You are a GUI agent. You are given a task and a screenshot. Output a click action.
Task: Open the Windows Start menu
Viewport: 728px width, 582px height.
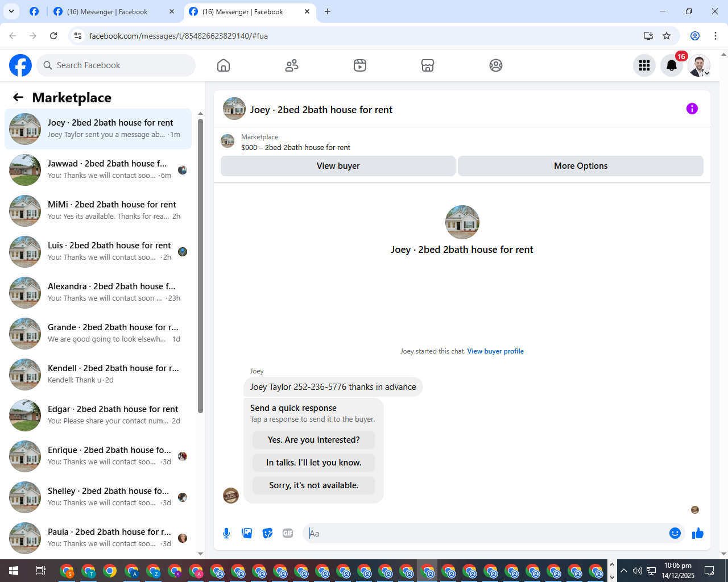(14, 571)
